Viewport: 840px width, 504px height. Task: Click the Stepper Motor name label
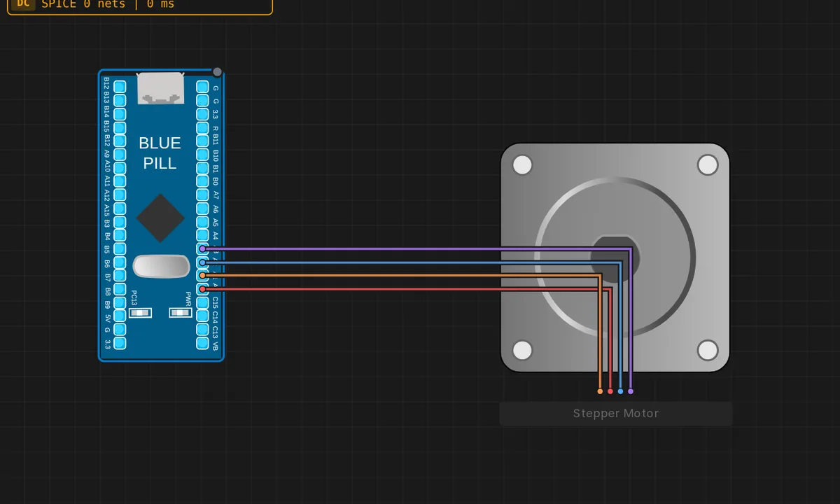616,414
